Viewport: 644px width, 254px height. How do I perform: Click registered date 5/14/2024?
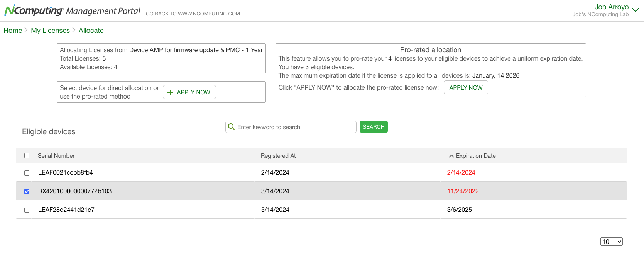click(x=275, y=210)
